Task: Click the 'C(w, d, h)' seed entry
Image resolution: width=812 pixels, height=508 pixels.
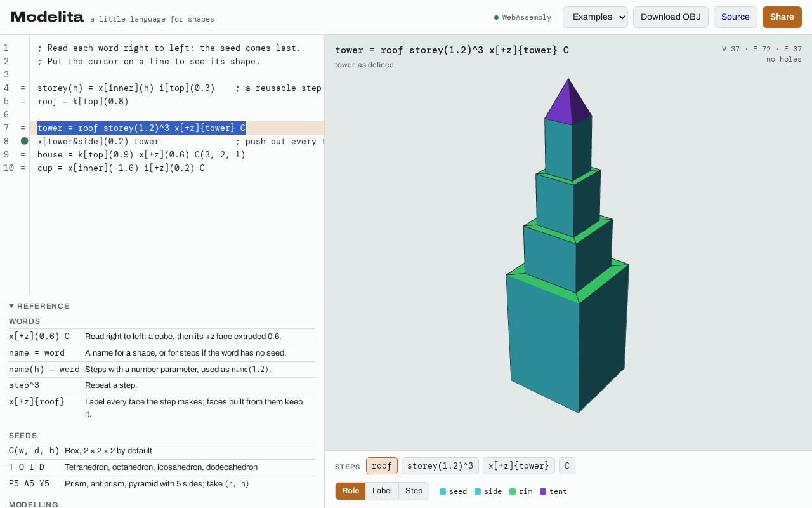Action: click(x=162, y=451)
